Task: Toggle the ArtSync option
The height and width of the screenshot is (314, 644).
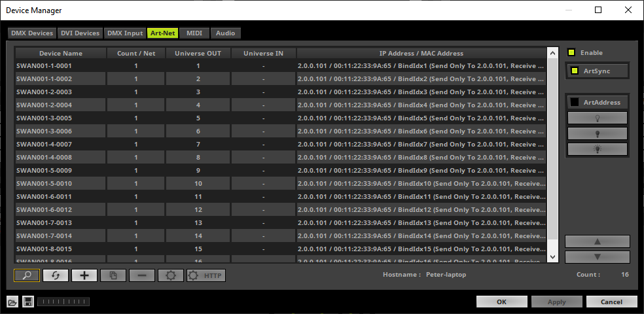Action: [597, 71]
